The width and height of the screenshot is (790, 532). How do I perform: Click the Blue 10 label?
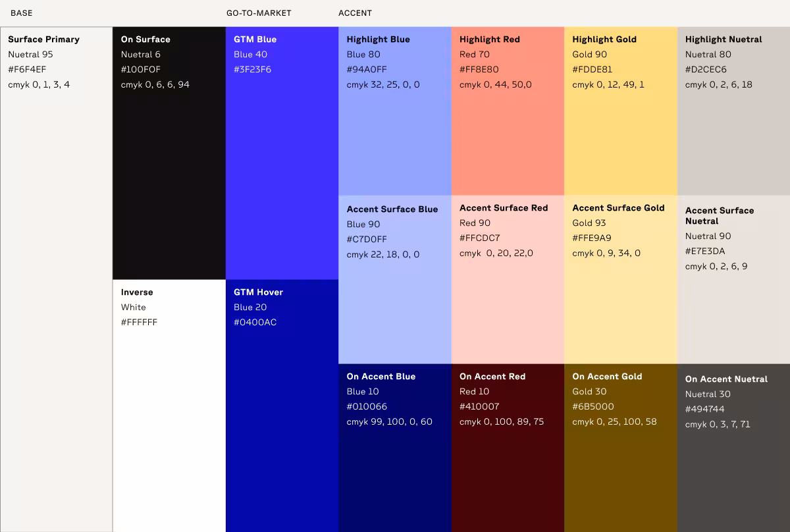363,391
